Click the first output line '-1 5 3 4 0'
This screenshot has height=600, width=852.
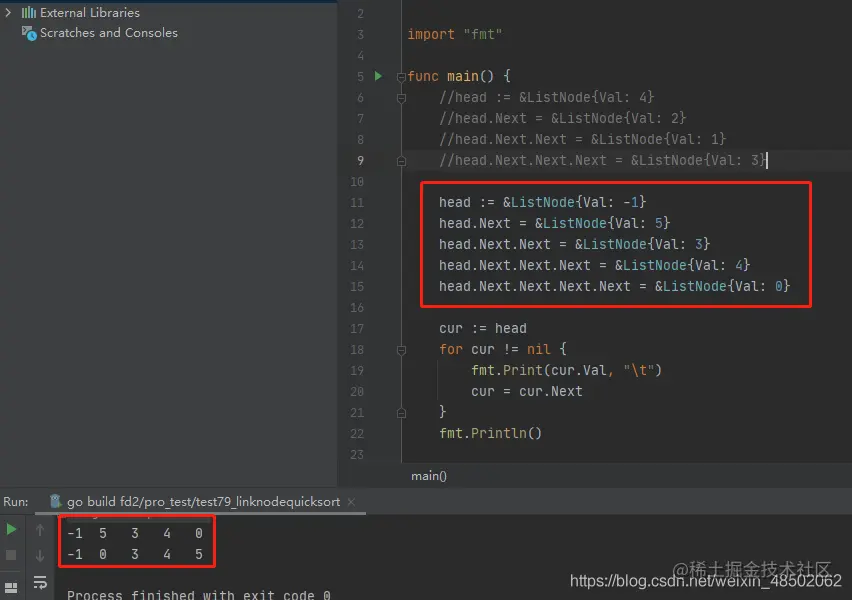(135, 534)
